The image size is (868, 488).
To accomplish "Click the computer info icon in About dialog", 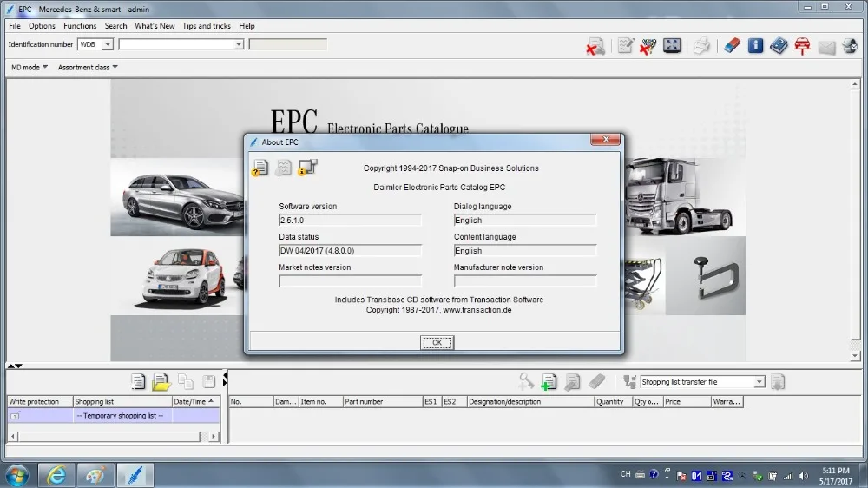I will pyautogui.click(x=307, y=167).
